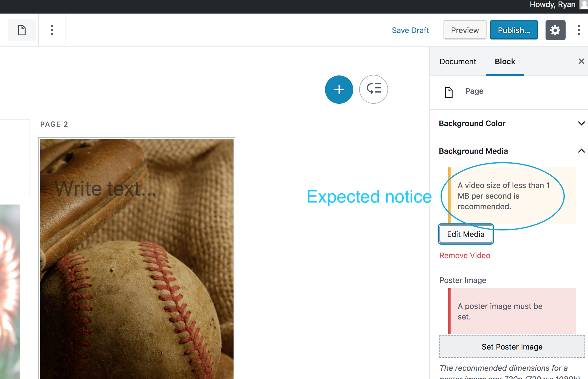Click the Preview button
The height and width of the screenshot is (379, 588).
pos(465,30)
